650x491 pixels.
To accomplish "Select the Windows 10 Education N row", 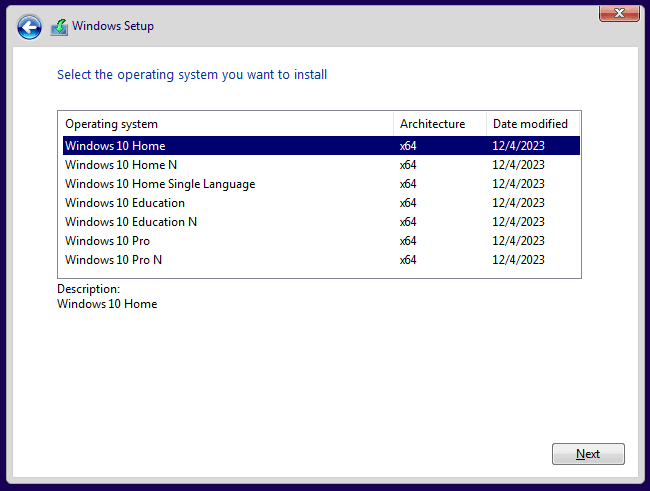I will [321, 222].
